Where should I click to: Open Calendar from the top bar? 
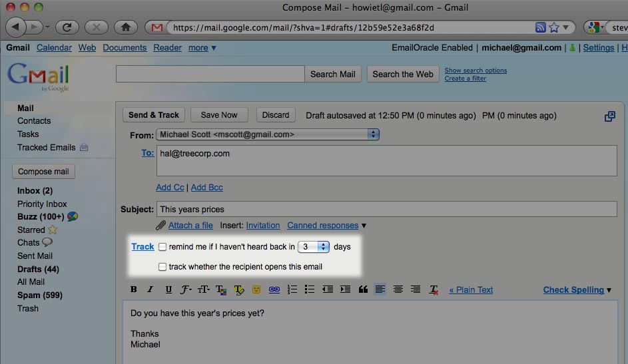pyautogui.click(x=54, y=48)
